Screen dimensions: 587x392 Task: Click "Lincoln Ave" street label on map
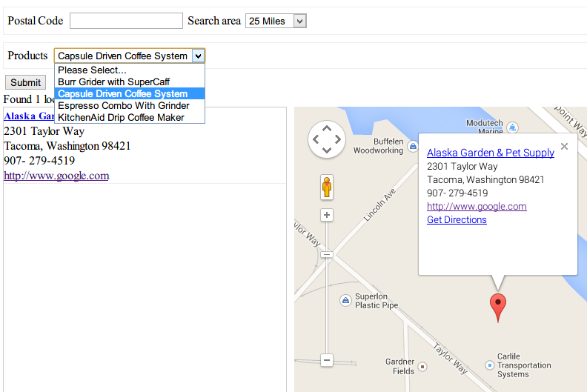tap(379, 205)
